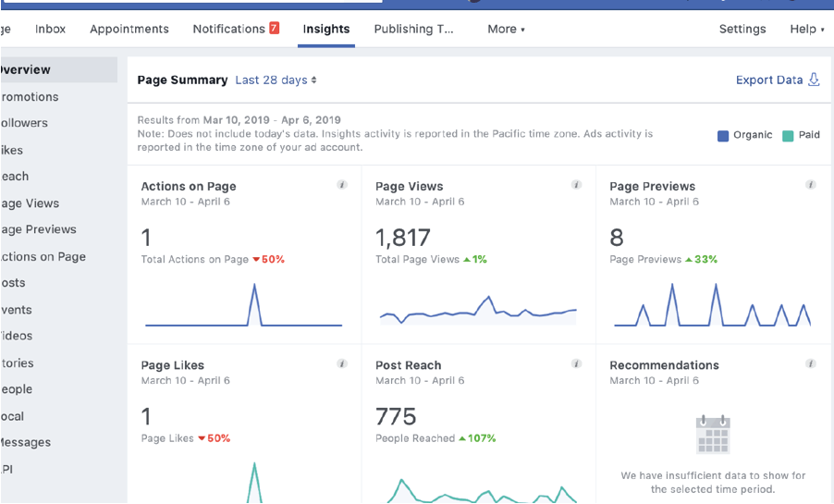Open page Settings
The image size is (834, 504).
742,29
